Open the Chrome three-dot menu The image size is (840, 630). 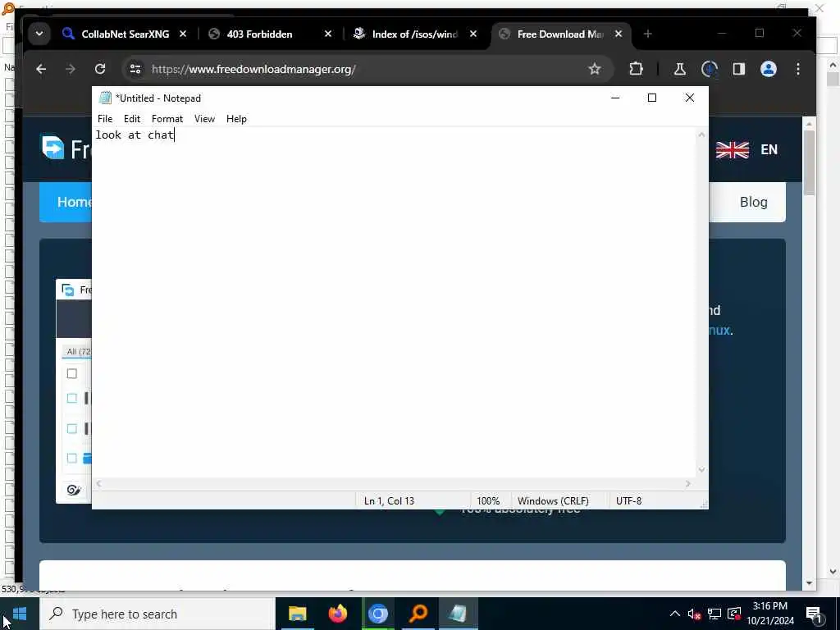[798, 69]
